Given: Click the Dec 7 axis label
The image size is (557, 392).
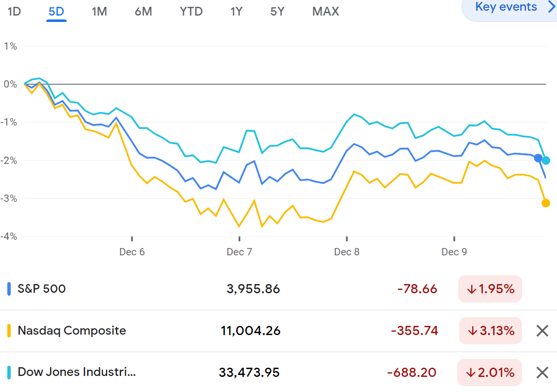Looking at the screenshot, I should [240, 252].
